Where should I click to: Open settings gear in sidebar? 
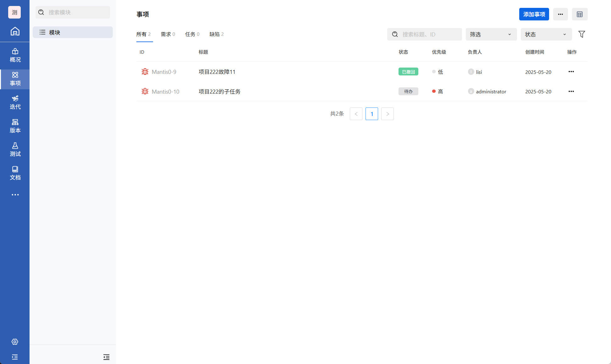point(15,342)
